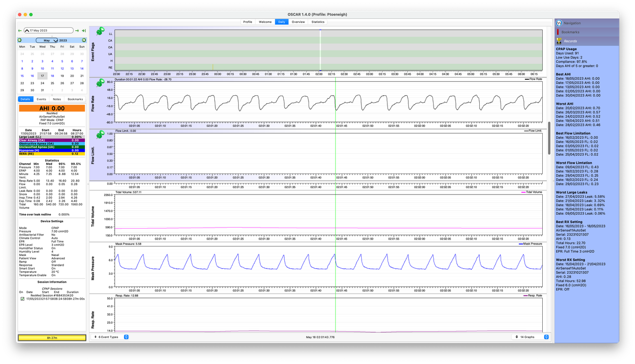Open the May month dropdown
Viewport: 635px width, 364px height.
pos(47,40)
